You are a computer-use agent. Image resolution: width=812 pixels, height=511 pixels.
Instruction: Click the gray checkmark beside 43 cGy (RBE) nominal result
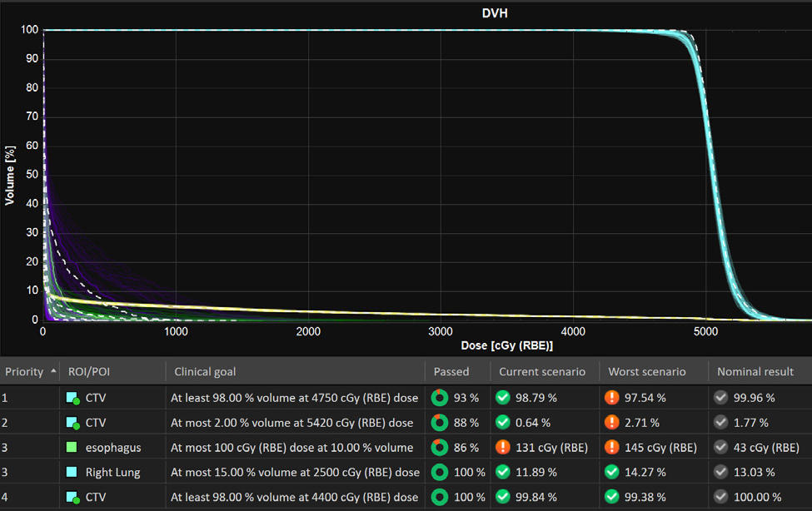pyautogui.click(x=720, y=448)
